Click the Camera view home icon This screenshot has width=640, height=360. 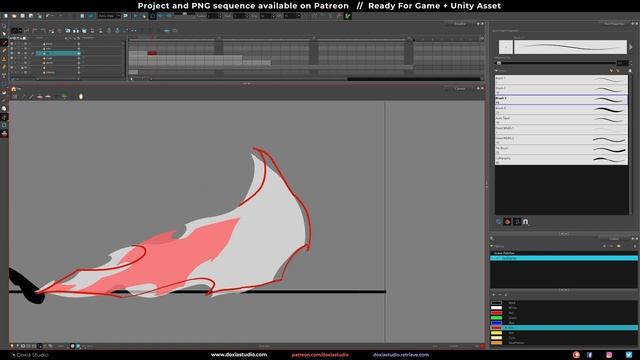13,89
